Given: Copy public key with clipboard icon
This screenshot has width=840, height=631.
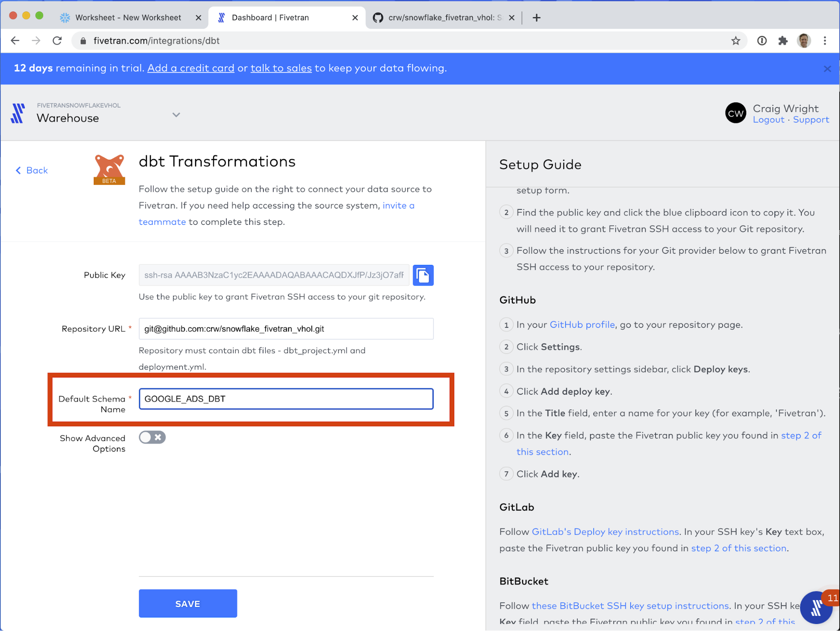Looking at the screenshot, I should point(423,275).
